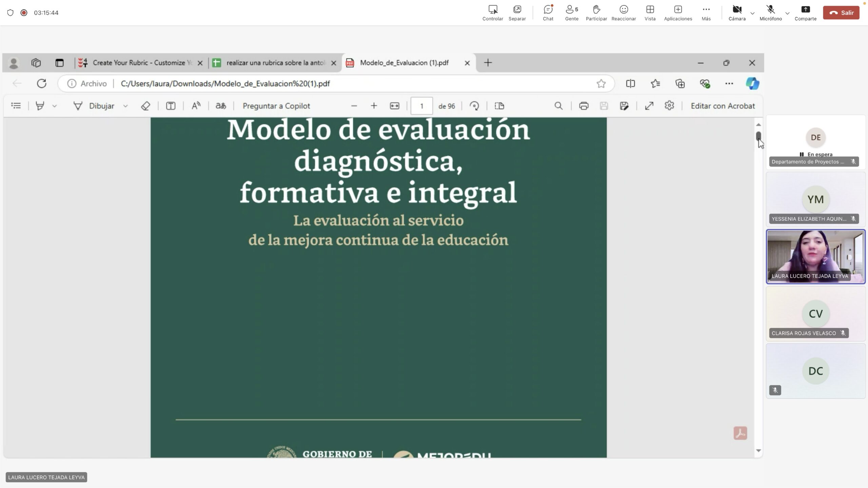Open PDF viewer settings gear
Screen dimensions: 868x488
point(669,106)
